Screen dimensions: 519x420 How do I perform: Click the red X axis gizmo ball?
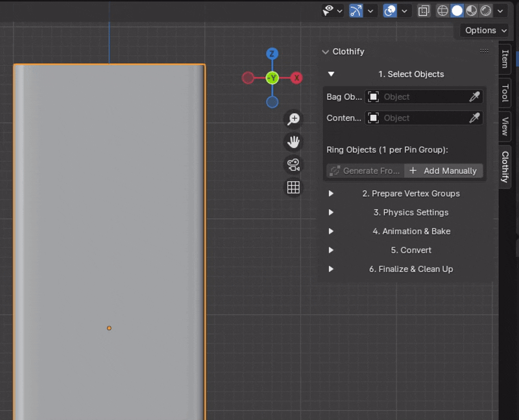tap(296, 78)
